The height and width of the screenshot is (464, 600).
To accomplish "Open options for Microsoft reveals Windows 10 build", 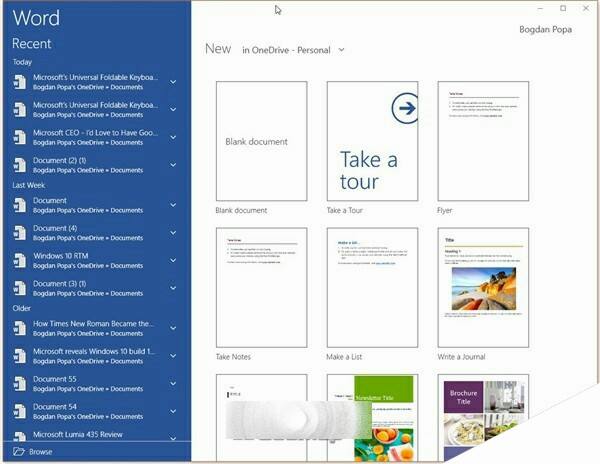I will tap(173, 356).
